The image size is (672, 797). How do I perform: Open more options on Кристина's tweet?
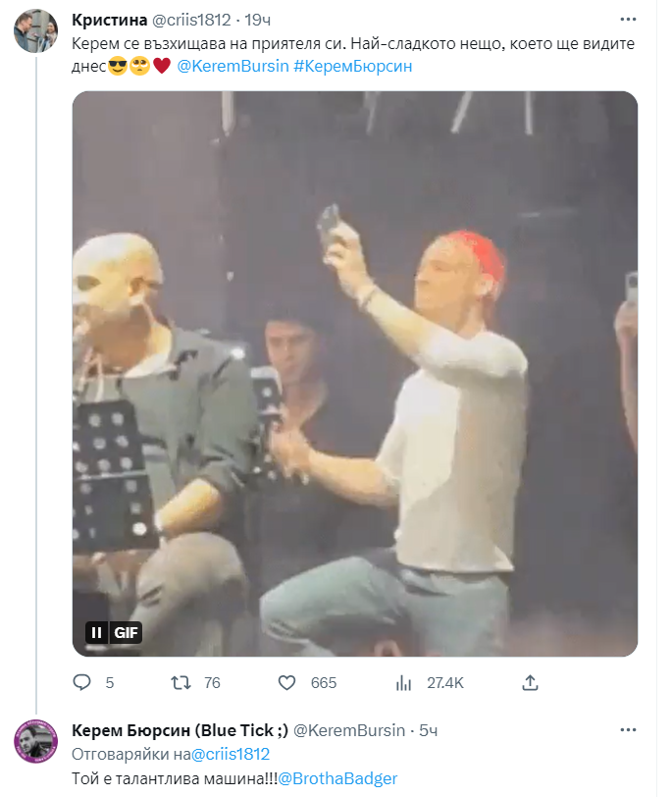click(x=627, y=20)
